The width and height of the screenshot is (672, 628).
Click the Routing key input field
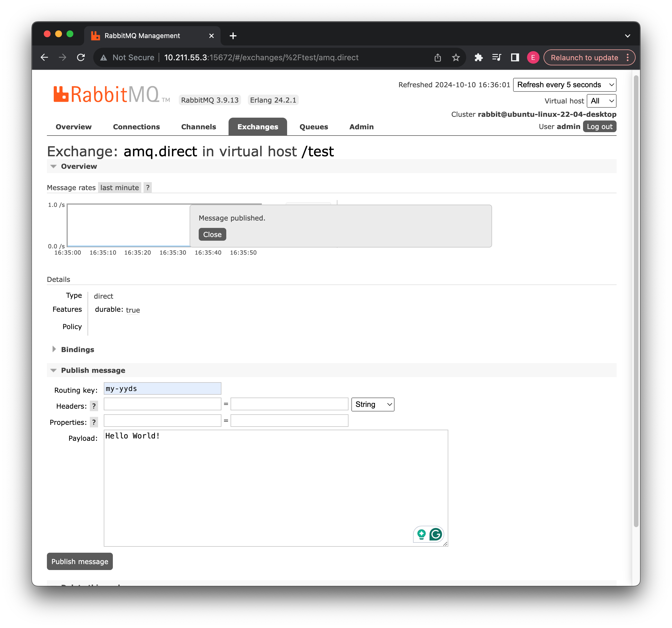[x=162, y=389]
